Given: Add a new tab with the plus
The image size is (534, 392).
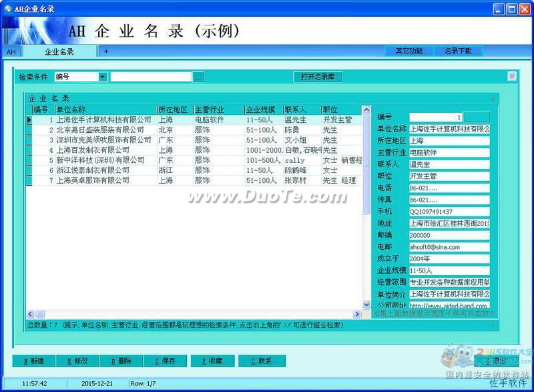Looking at the screenshot, I should click(106, 51).
